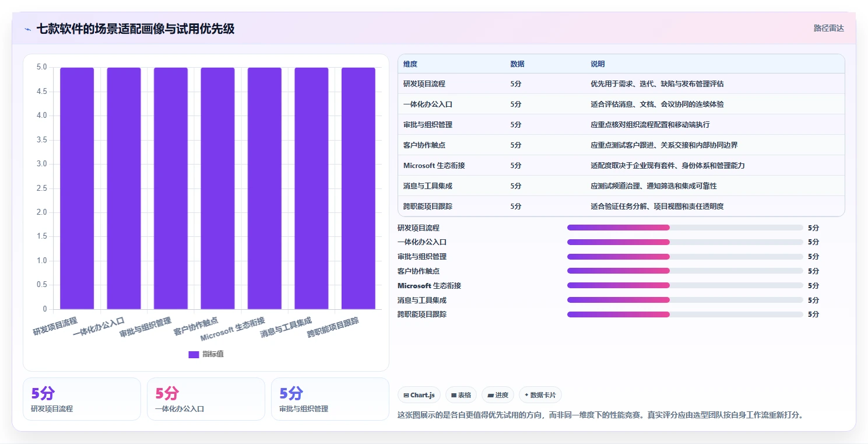This screenshot has height=444, width=868.
Task: Click description 应重点核对组织流程配置和移动端执行
Action: pos(650,125)
